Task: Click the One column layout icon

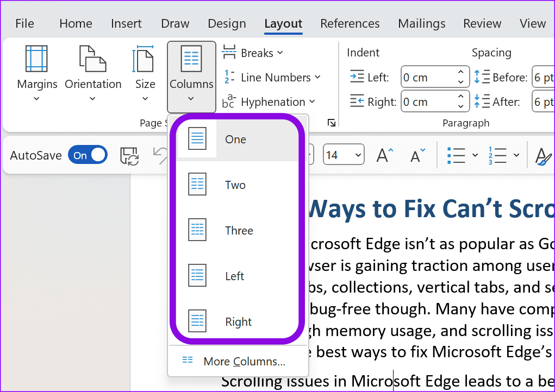Action: tap(197, 138)
